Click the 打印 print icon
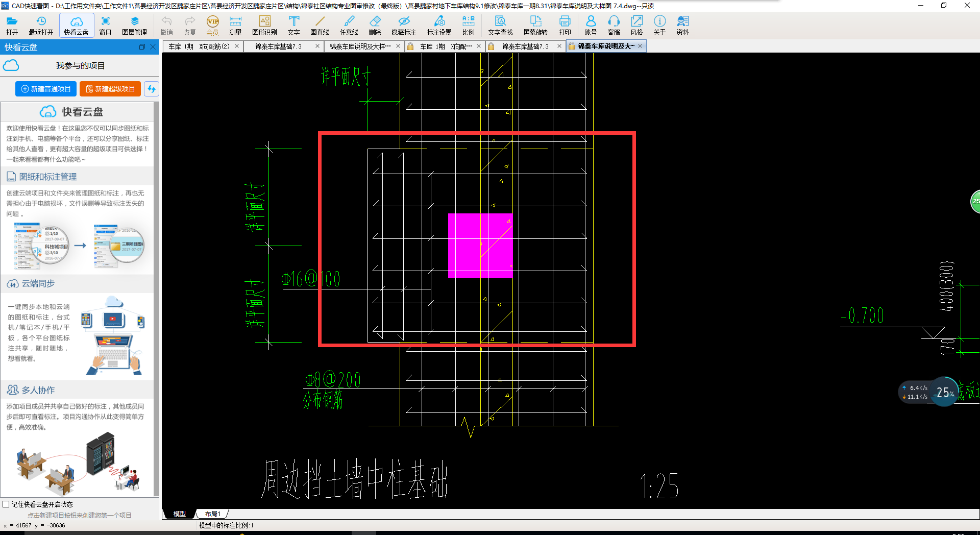The height and width of the screenshot is (535, 980). [565, 25]
